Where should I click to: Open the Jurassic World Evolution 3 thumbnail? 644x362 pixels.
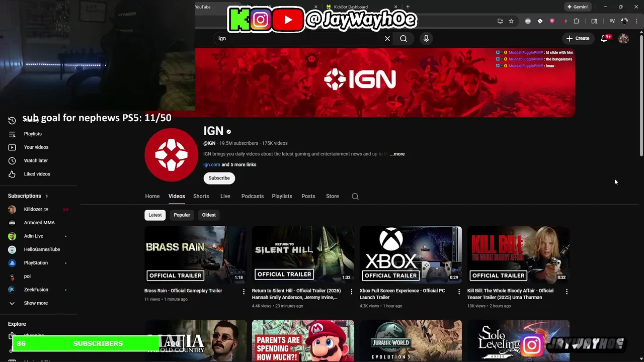tap(411, 341)
